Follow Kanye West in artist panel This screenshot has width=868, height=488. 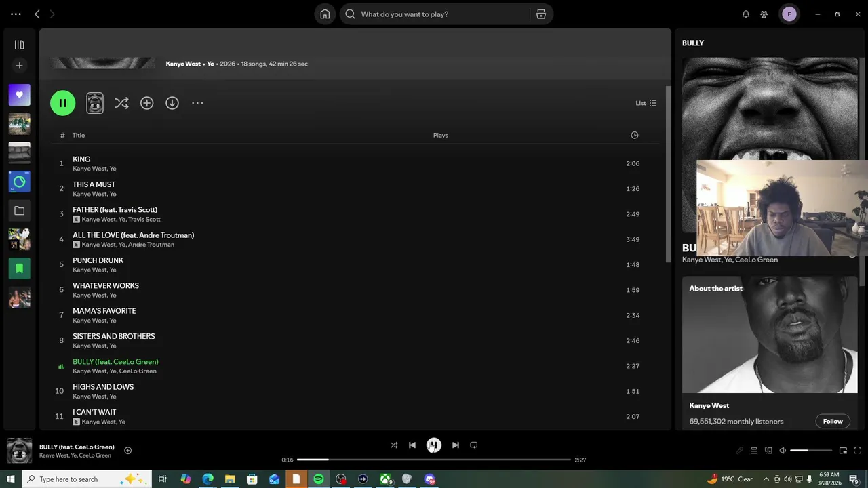click(x=833, y=421)
